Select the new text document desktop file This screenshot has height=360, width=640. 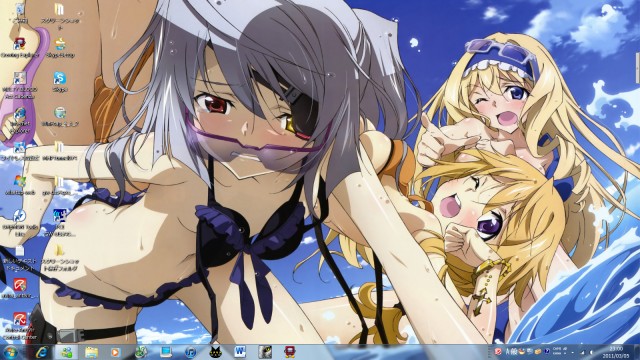click(x=19, y=258)
